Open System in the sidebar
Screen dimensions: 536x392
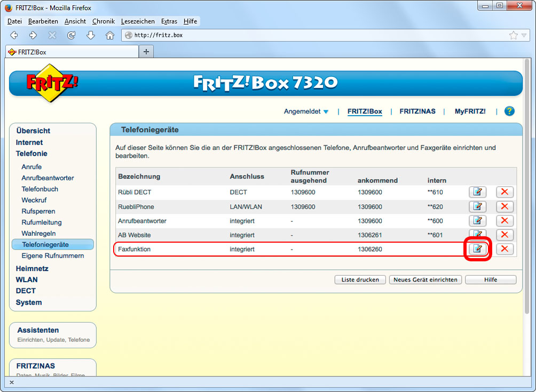29,302
